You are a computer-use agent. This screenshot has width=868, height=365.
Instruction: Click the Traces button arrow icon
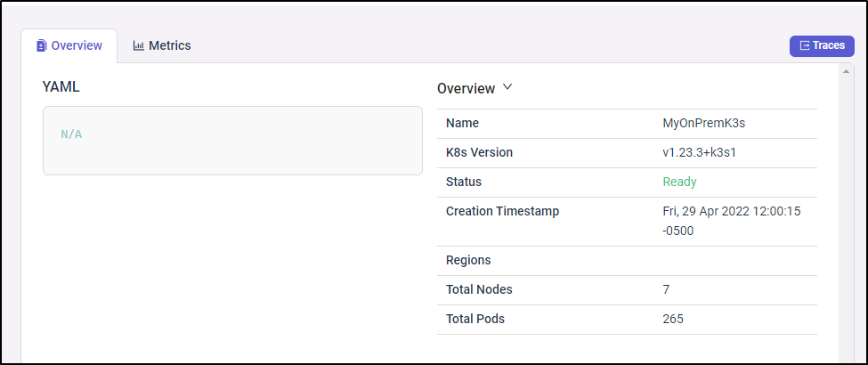click(805, 45)
